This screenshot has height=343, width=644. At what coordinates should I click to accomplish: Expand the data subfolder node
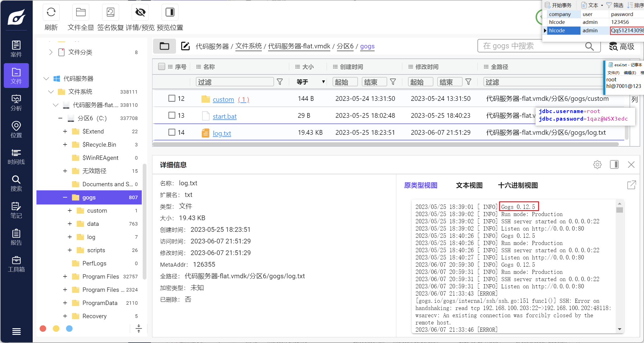(x=69, y=224)
